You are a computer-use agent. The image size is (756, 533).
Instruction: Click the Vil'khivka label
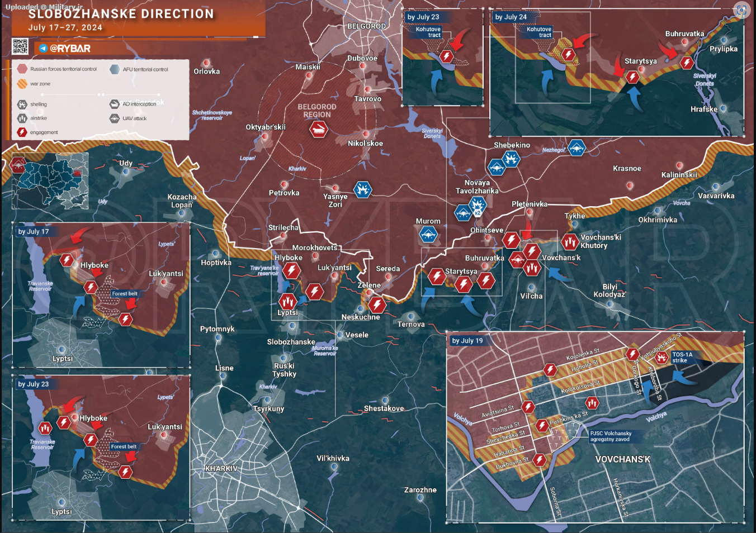pos(333,458)
